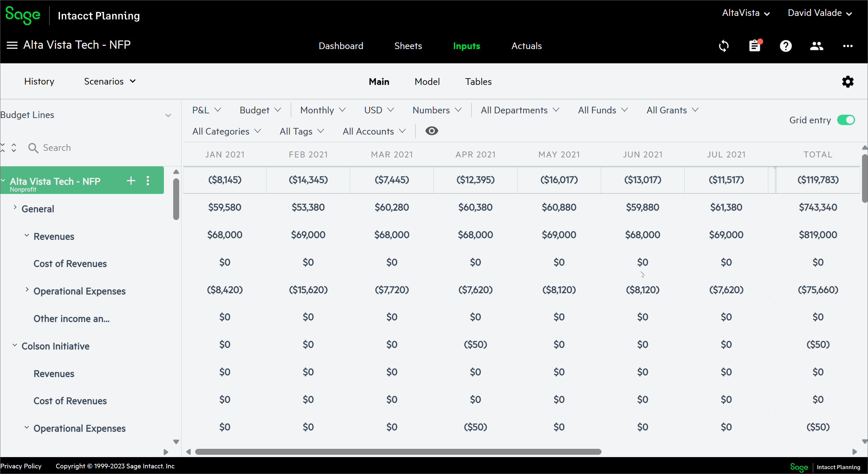Expand General's Operational Expenses node
The image size is (868, 474).
[27, 289]
